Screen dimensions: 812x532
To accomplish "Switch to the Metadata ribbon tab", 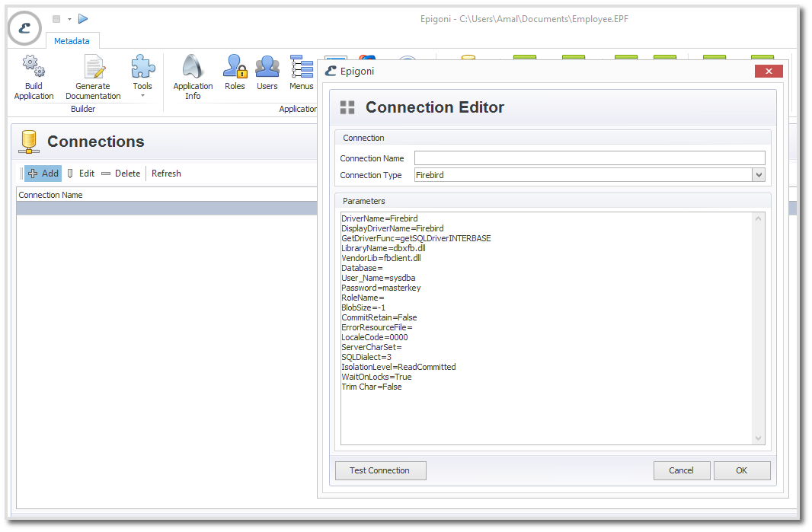I will click(72, 41).
